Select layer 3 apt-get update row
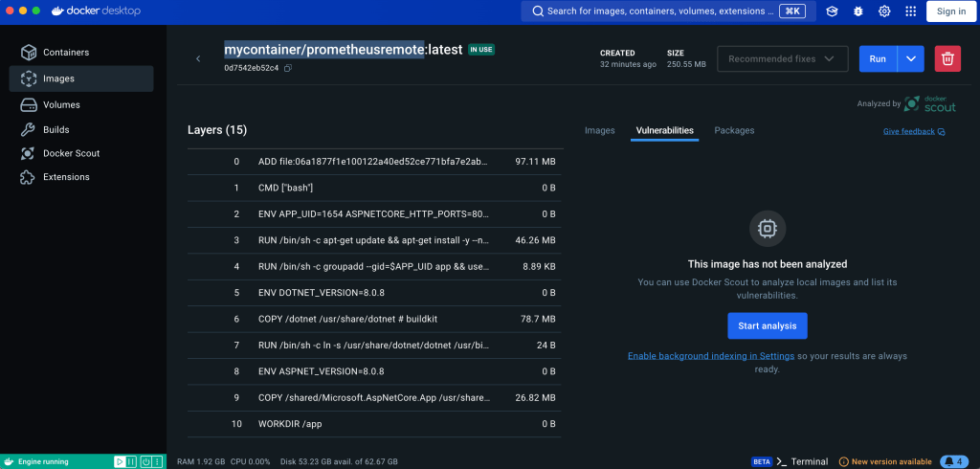The height and width of the screenshot is (469, 980). (x=374, y=241)
